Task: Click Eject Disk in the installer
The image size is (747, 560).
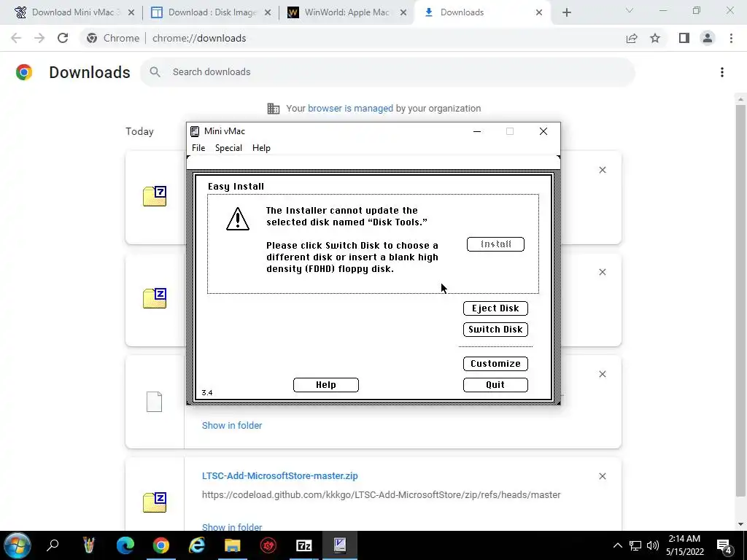Action: point(495,308)
